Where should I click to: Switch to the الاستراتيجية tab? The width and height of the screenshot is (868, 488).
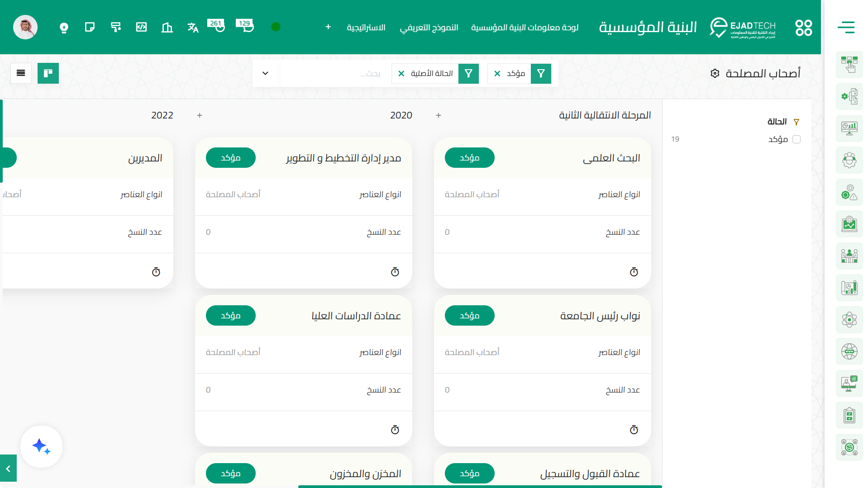(366, 28)
